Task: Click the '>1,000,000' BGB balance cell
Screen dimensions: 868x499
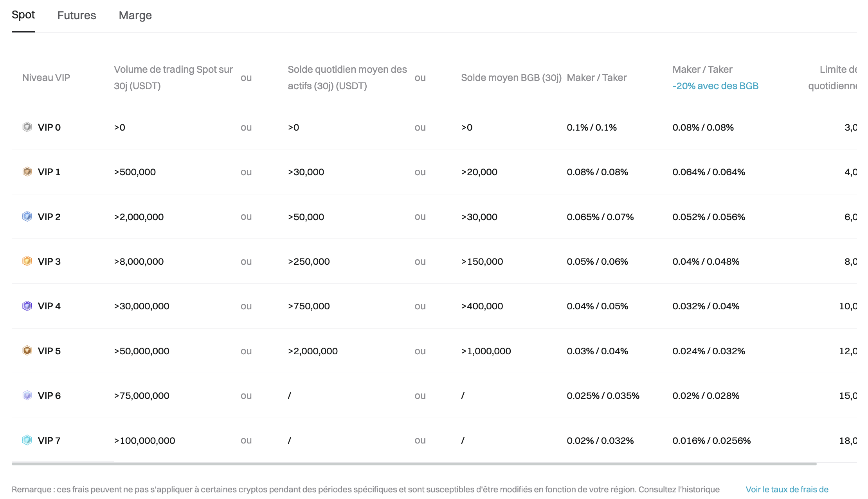Action: tap(486, 351)
